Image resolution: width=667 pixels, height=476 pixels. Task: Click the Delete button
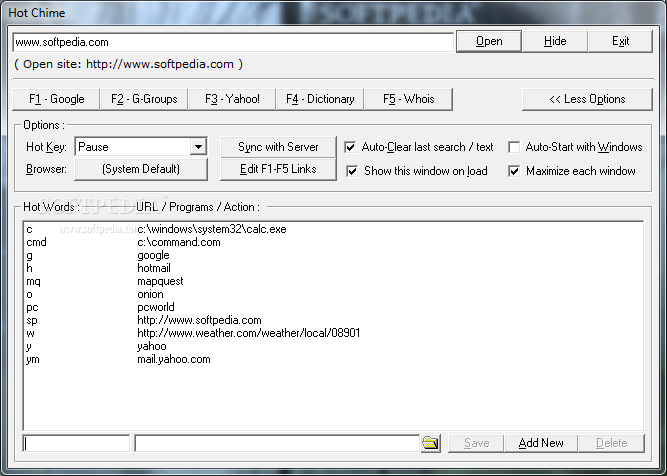[611, 443]
